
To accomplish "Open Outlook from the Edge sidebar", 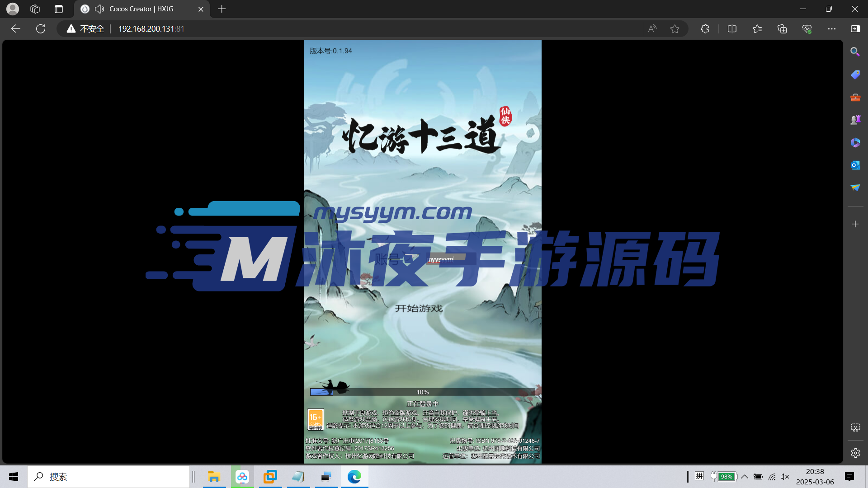I will point(855,165).
